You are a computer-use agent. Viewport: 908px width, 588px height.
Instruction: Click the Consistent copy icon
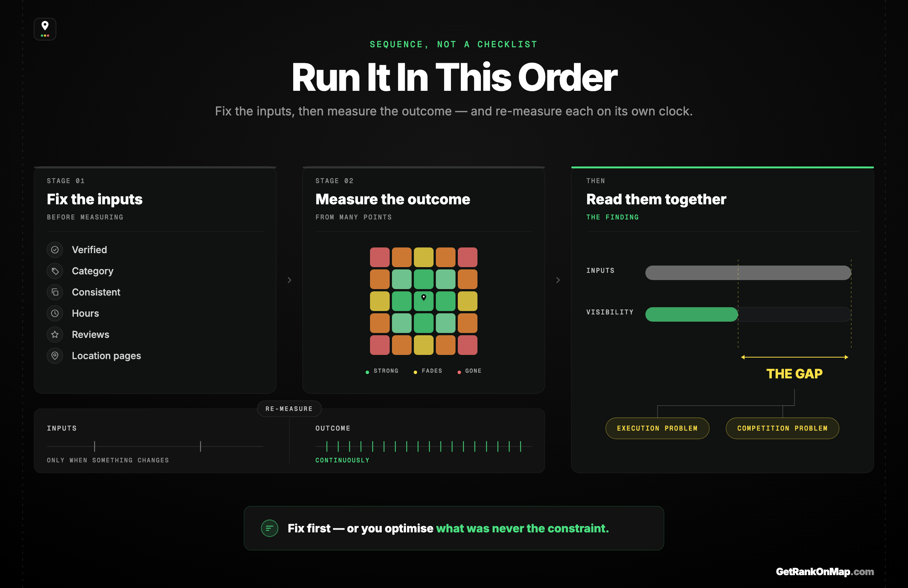click(x=55, y=292)
